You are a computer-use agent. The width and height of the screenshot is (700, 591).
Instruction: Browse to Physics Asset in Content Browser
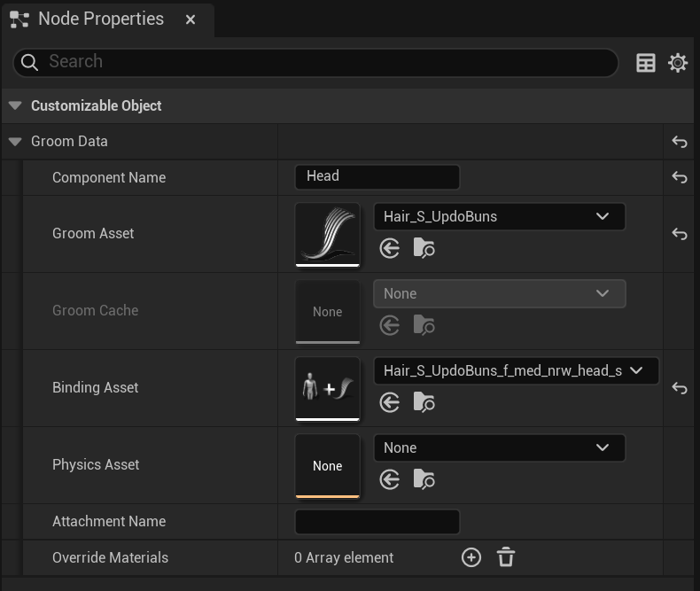click(x=424, y=479)
